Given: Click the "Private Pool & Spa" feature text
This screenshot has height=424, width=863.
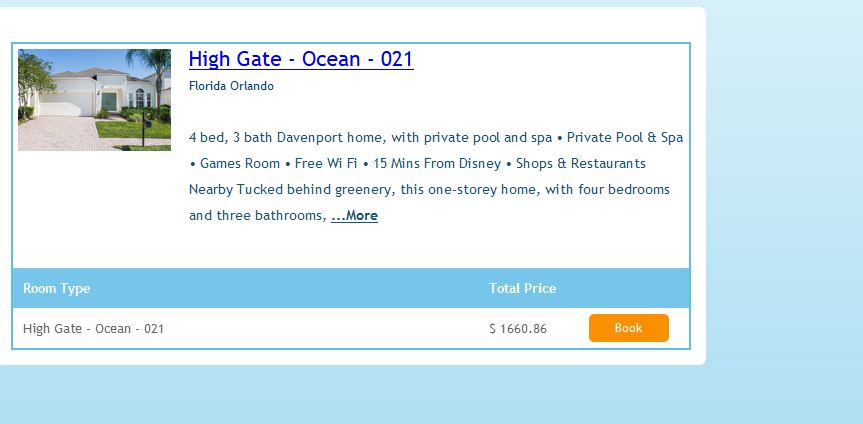Looking at the screenshot, I should point(625,138).
